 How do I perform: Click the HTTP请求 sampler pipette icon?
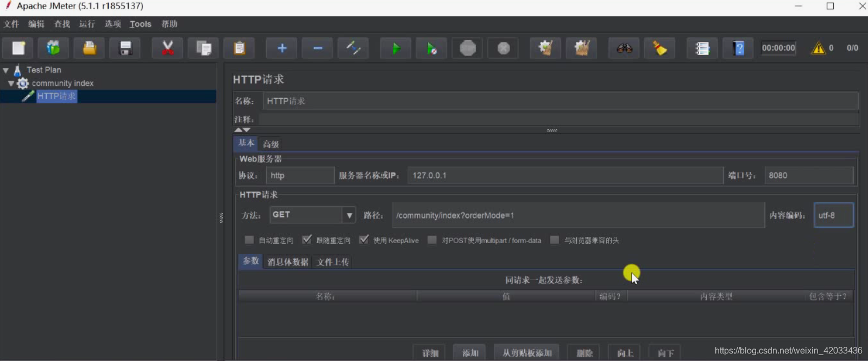pyautogui.click(x=28, y=96)
